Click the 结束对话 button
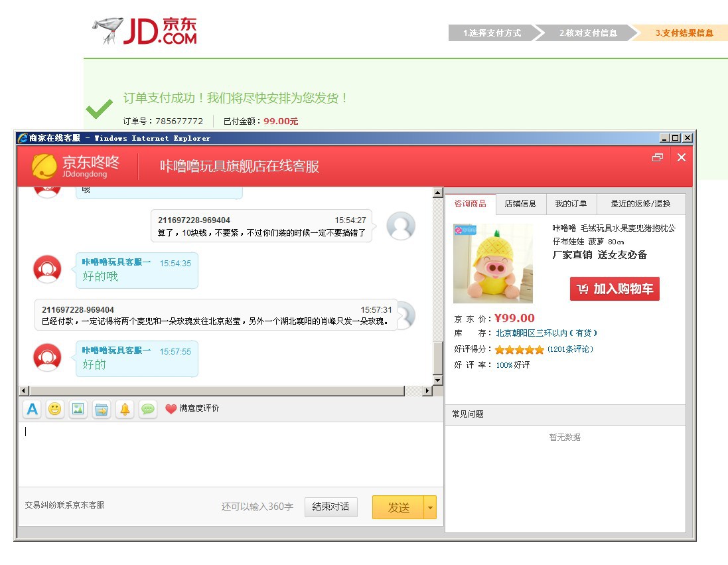Viewport: 728px width, 565px height. click(330, 507)
